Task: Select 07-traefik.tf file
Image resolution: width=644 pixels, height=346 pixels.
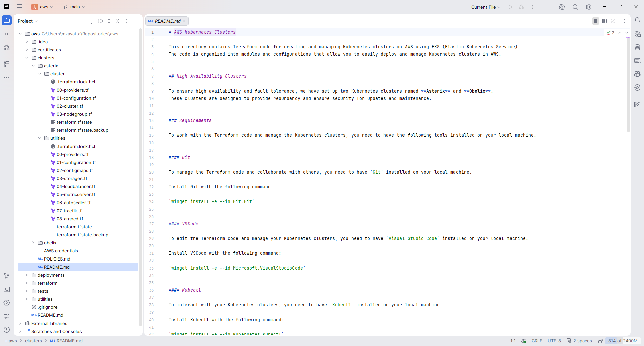Action: pyautogui.click(x=69, y=211)
